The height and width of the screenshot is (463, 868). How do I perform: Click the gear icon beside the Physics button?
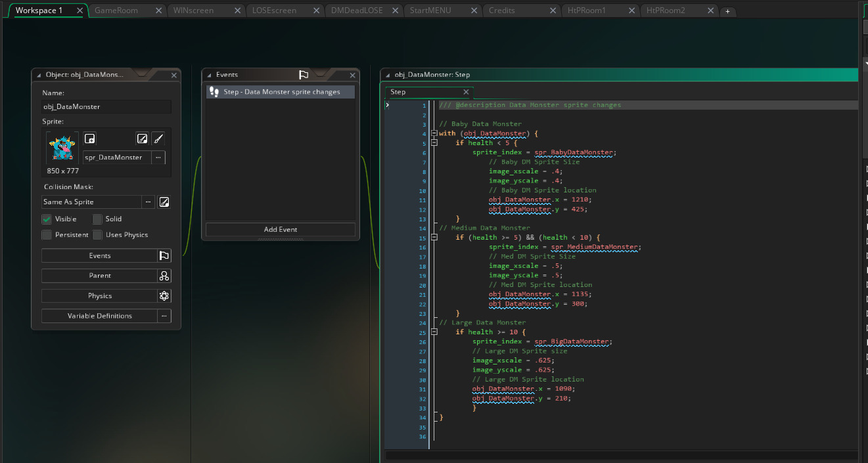[164, 296]
